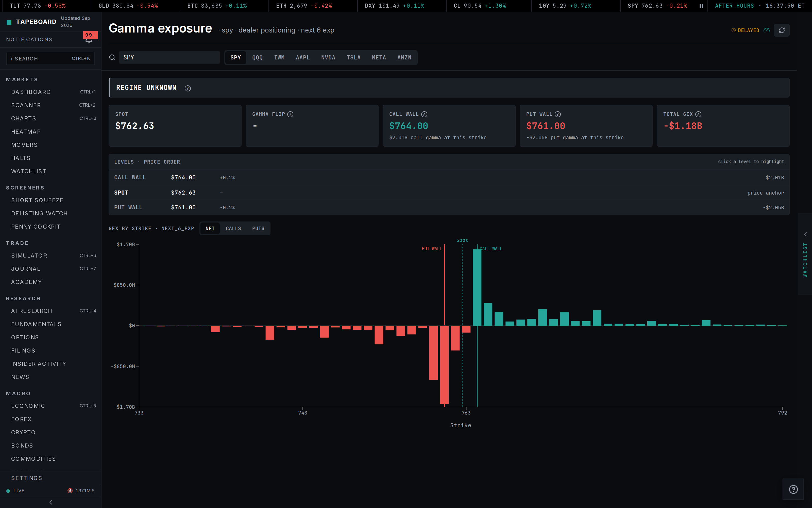
Task: Open Dashboard in sidebar
Action: tap(51, 92)
